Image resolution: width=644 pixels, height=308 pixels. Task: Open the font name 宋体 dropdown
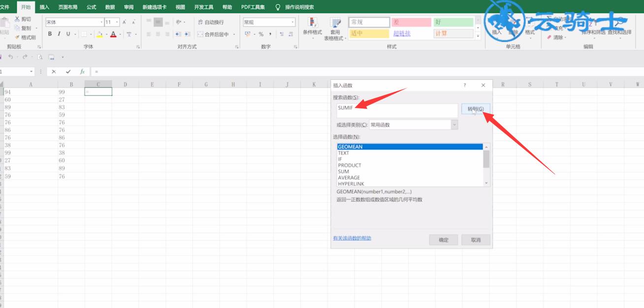click(101, 22)
